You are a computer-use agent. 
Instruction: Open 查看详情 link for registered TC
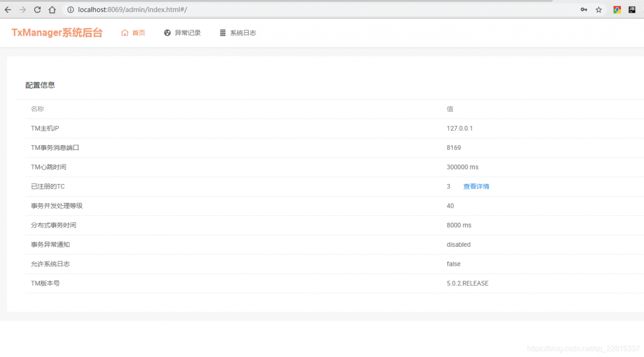476,187
